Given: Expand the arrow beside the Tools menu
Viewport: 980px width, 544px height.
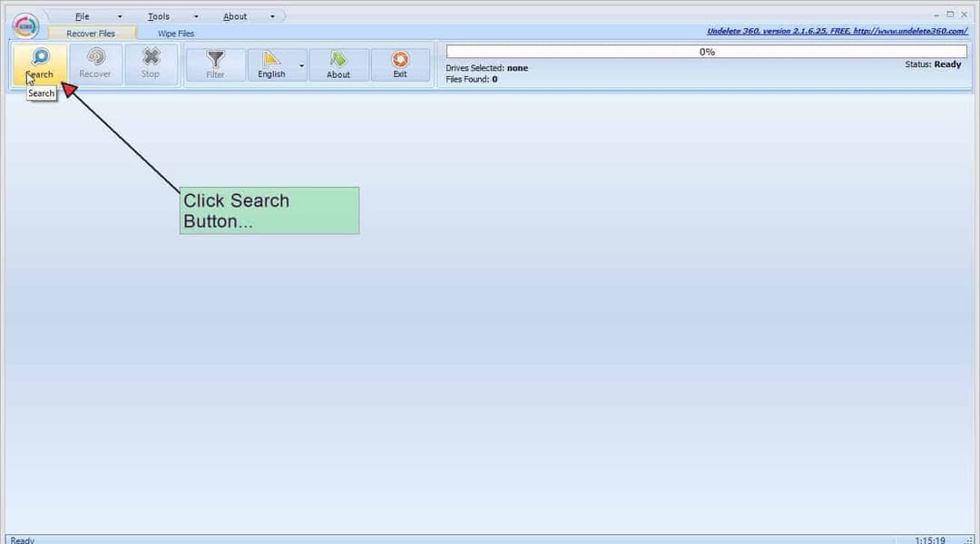Looking at the screenshot, I should (196, 16).
